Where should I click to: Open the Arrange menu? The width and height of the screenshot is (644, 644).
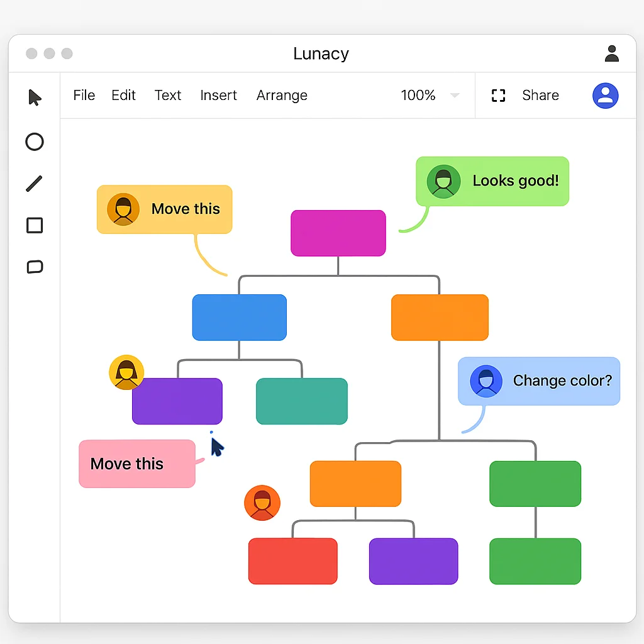[x=282, y=95]
